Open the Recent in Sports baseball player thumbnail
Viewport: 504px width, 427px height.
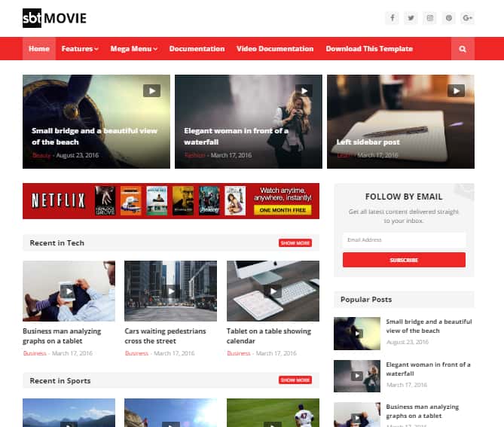coord(273,413)
